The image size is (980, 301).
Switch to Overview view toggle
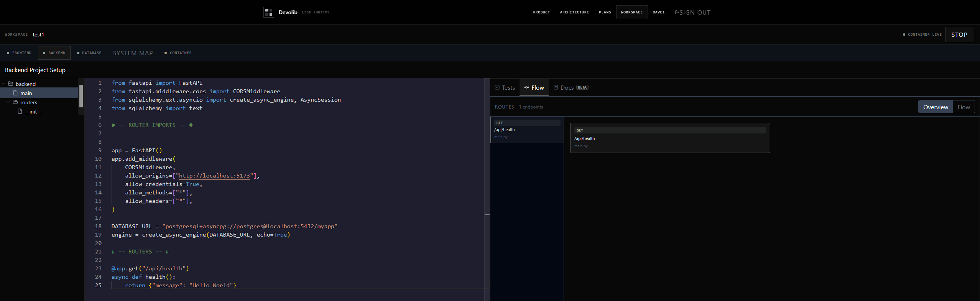click(x=936, y=107)
